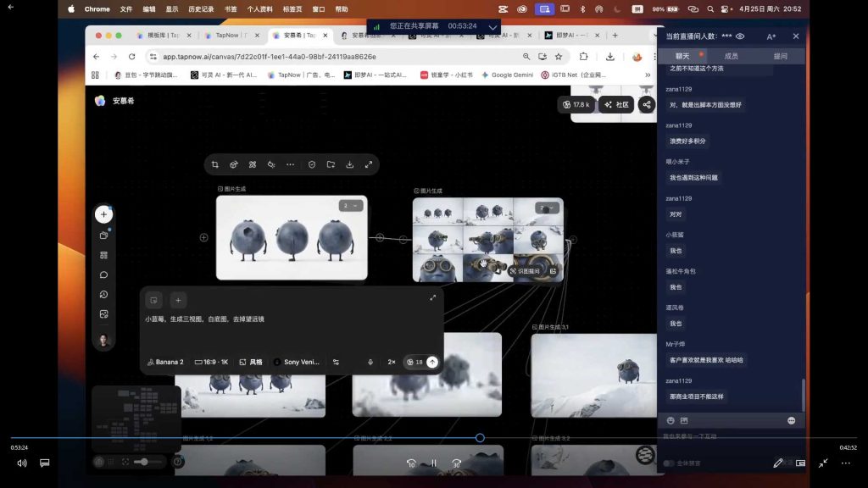
Task: Open the advanced settings sliders icon
Action: point(336,362)
